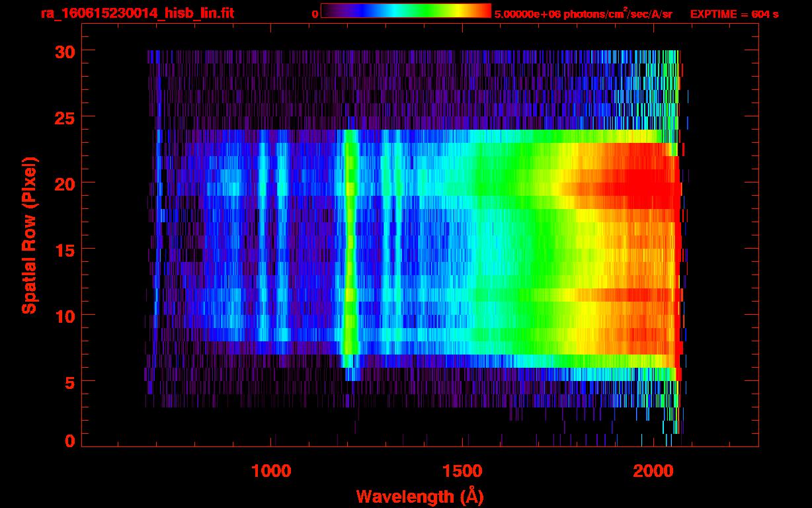Click the Spatial Row (Pixel) axis label
The width and height of the screenshot is (812, 508).
coord(29,235)
